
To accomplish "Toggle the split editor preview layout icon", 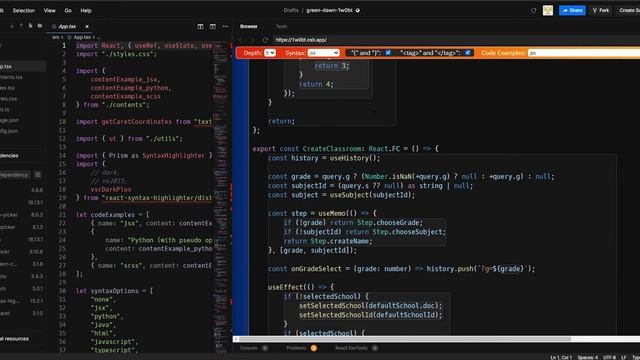I will [x=200, y=27].
